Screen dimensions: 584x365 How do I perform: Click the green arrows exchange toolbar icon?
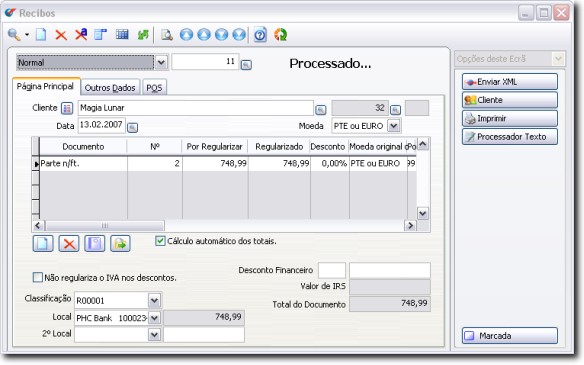(x=143, y=35)
